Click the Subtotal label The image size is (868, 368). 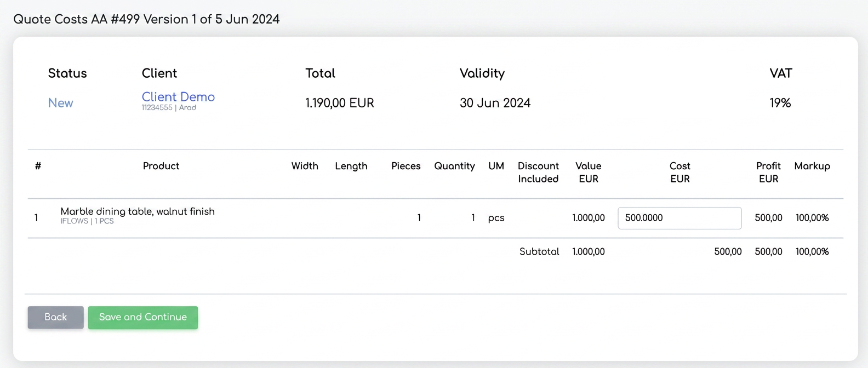[539, 251]
